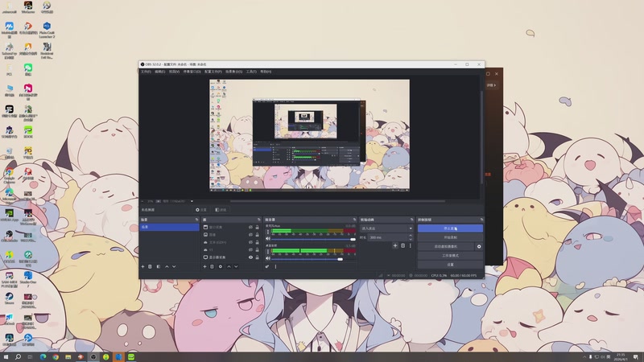The height and width of the screenshot is (362, 644).
Task: Undock the Audio Mixer panel float icon
Action: [x=354, y=220]
